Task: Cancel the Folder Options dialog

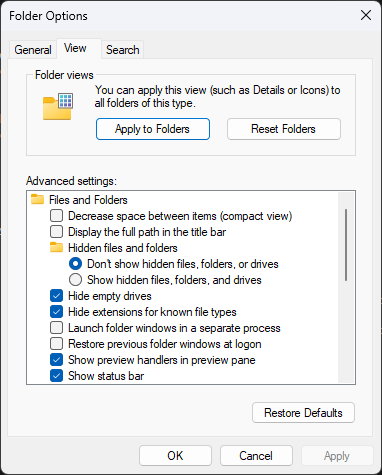Action: pyautogui.click(x=256, y=456)
